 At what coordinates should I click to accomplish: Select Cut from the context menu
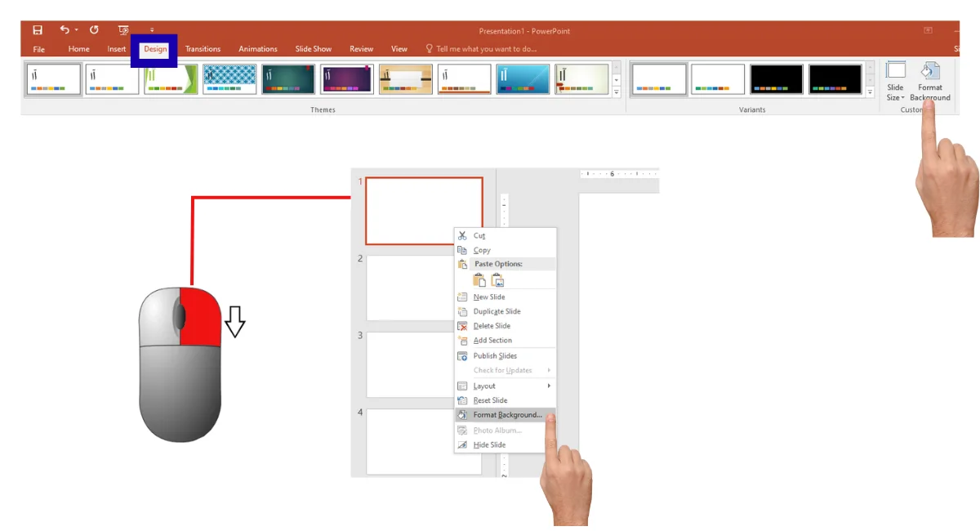click(479, 236)
